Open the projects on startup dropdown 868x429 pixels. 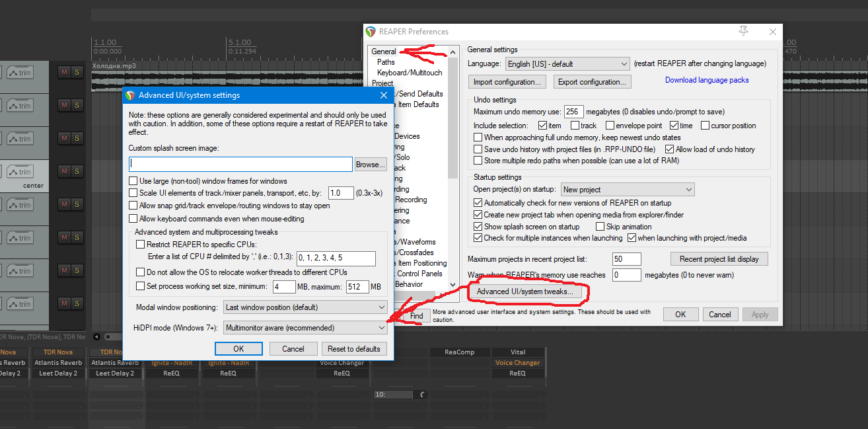click(x=628, y=190)
